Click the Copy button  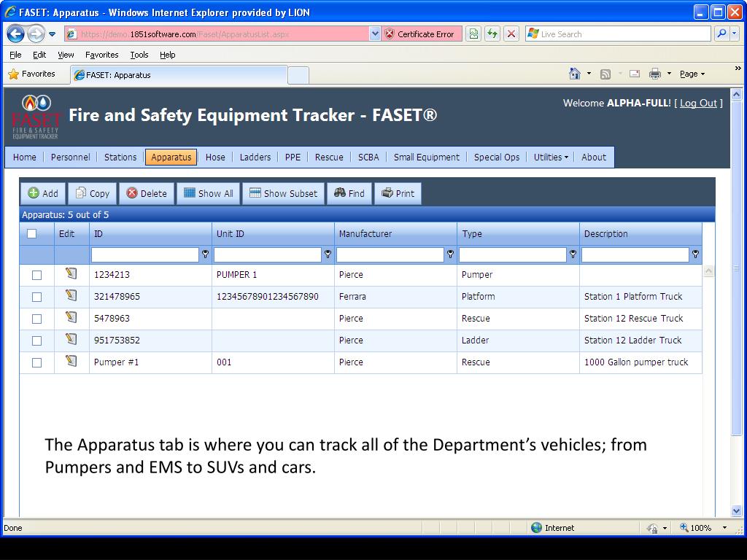tap(93, 193)
